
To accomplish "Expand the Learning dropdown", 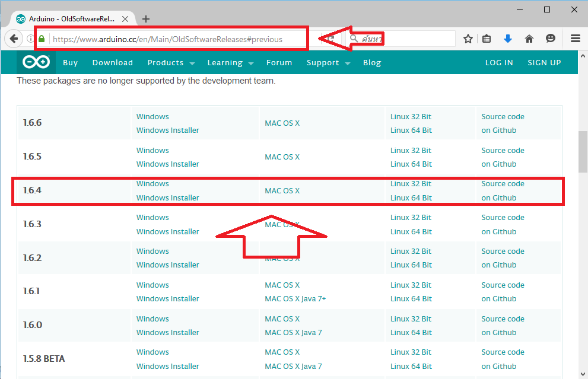I will (x=230, y=63).
